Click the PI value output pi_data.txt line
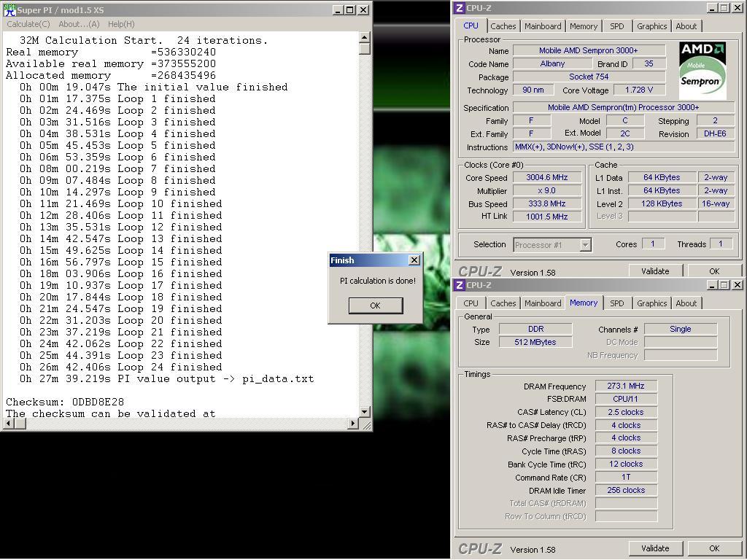747x560 pixels. coord(166,379)
